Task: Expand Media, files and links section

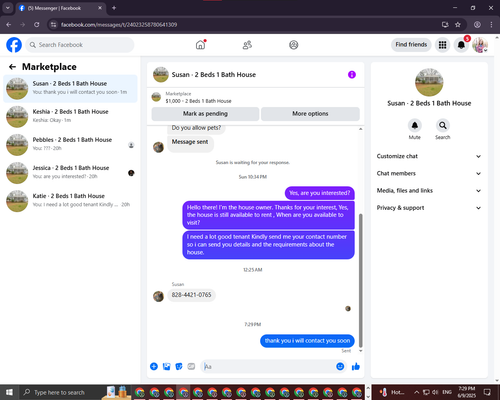Action: click(429, 191)
